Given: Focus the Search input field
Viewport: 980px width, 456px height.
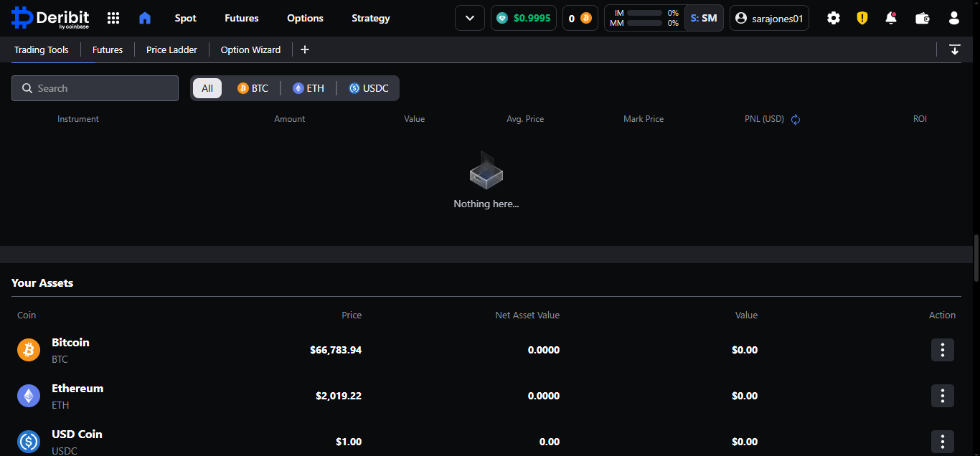Looking at the screenshot, I should [95, 88].
